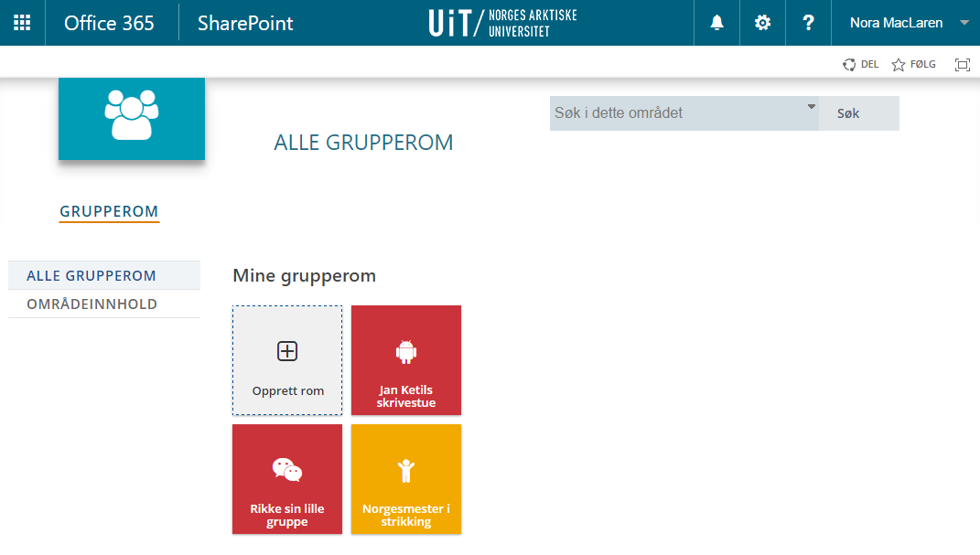Click the plus icon in Opprett rom
Viewport: 980px width, 555px height.
click(287, 351)
